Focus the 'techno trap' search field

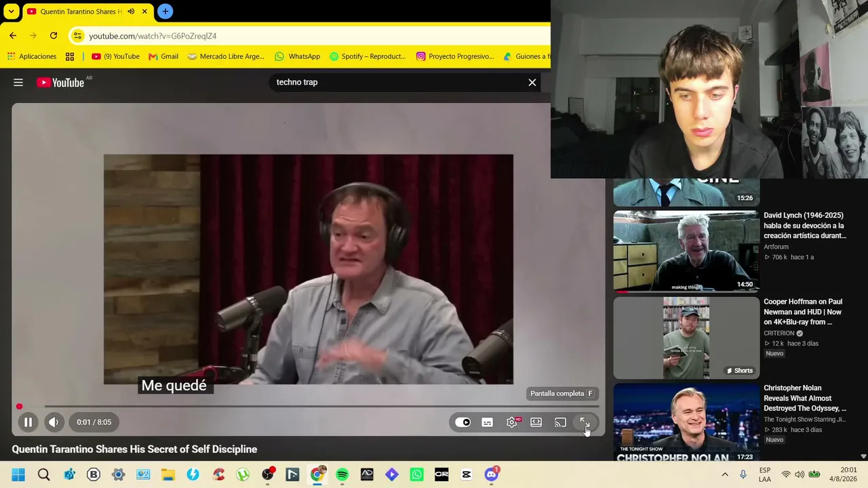[x=397, y=83]
